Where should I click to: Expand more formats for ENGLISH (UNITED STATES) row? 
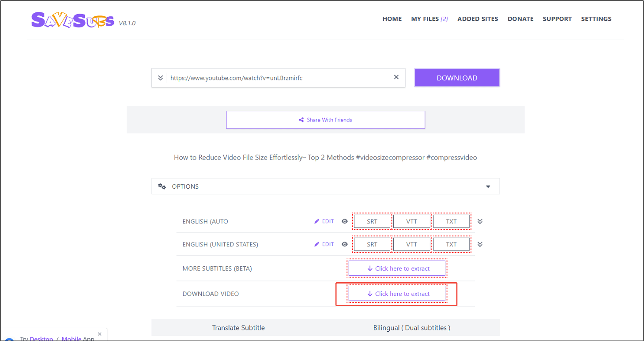[480, 244]
